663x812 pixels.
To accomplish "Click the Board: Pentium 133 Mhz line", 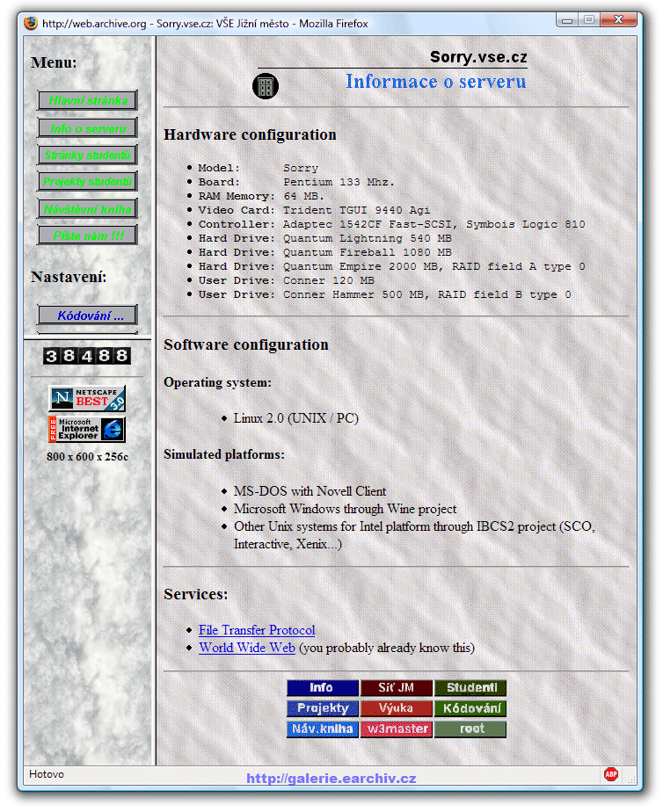I will click(x=296, y=182).
